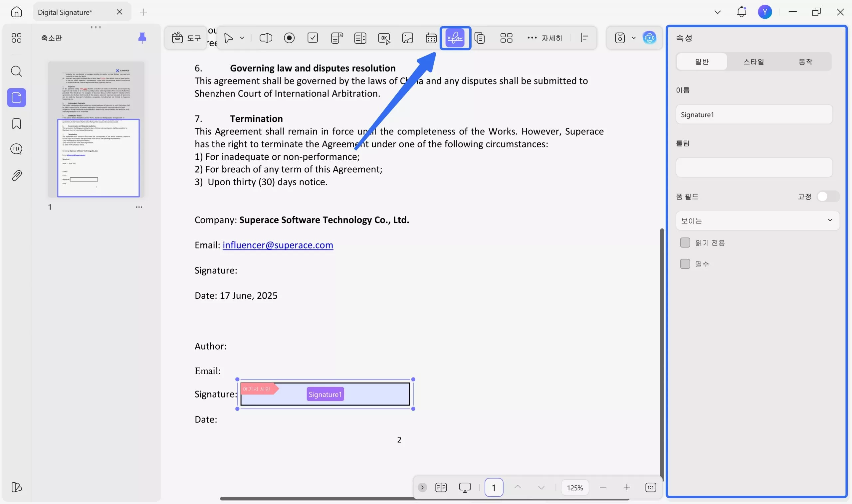This screenshot has height=504, width=852.
Task: Check the 필수 required checkbox
Action: click(685, 263)
